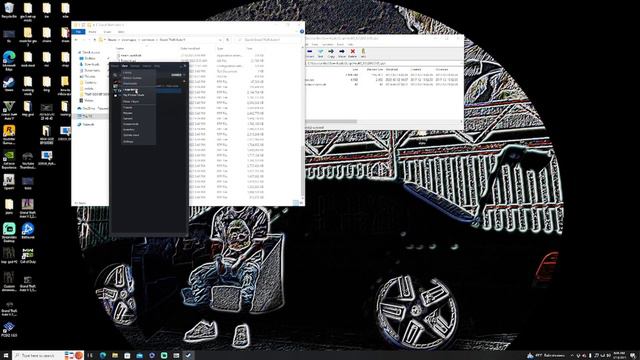The width and height of the screenshot is (640, 360).
Task: Click the search magnifier icon in Steam
Action: 115,75
